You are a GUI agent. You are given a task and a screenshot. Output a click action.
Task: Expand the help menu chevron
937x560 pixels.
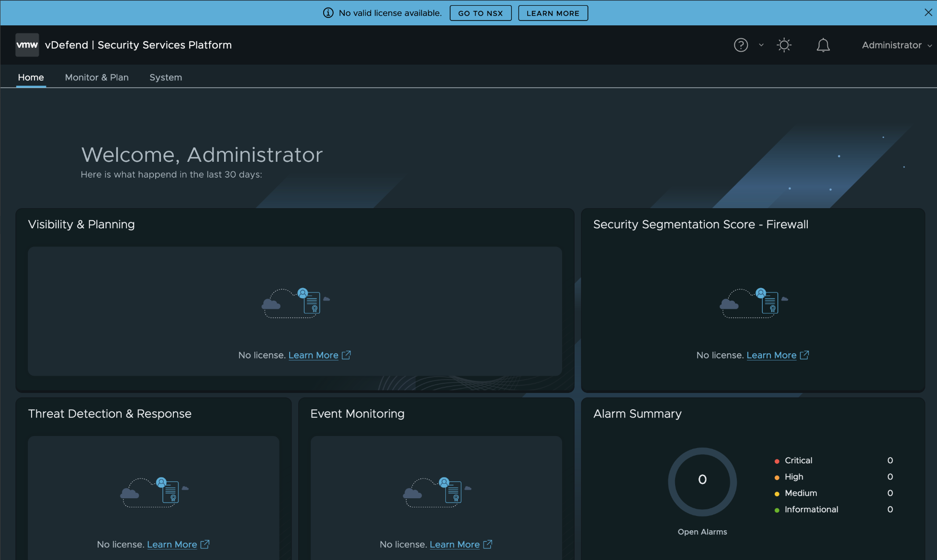pos(761,45)
